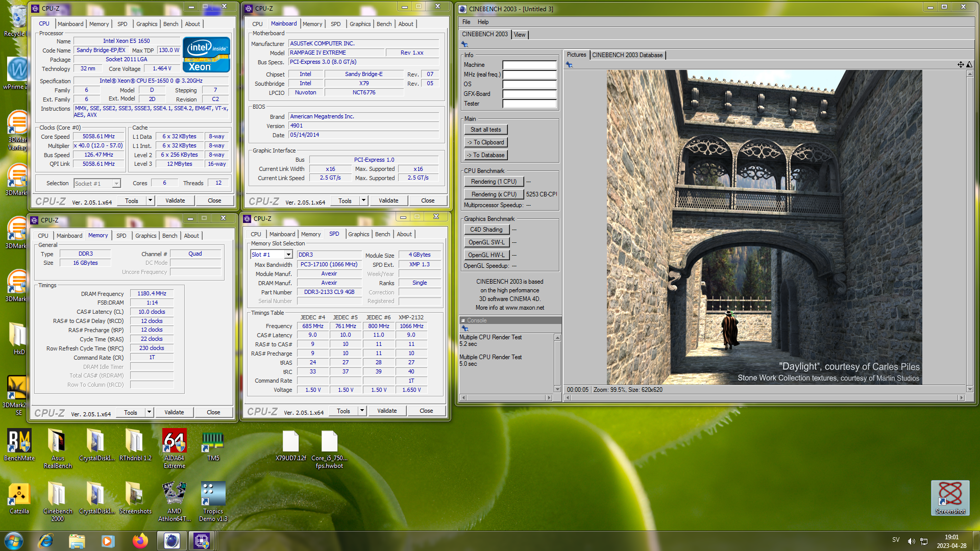Select Graphics tab in Mainboard window
This screenshot has width=980, height=551.
360,24
